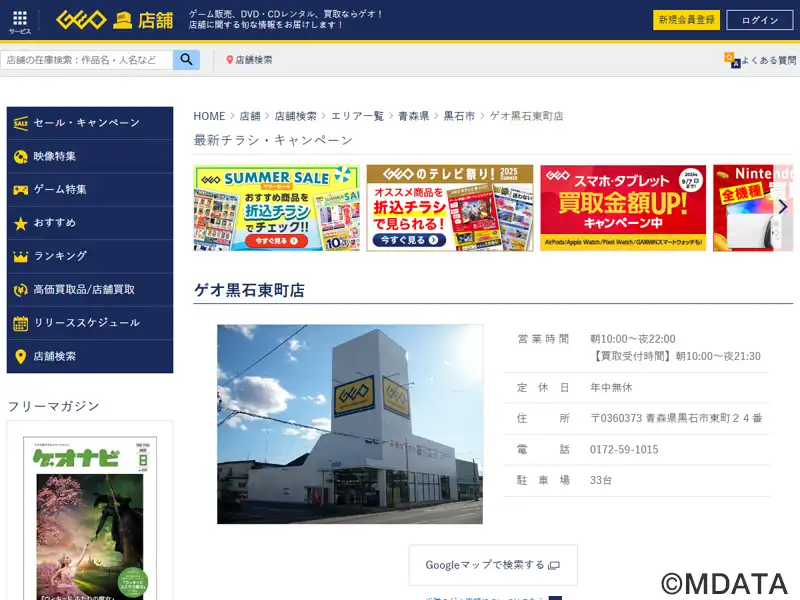
Task: Click the magnifier search button
Action: pos(186,60)
